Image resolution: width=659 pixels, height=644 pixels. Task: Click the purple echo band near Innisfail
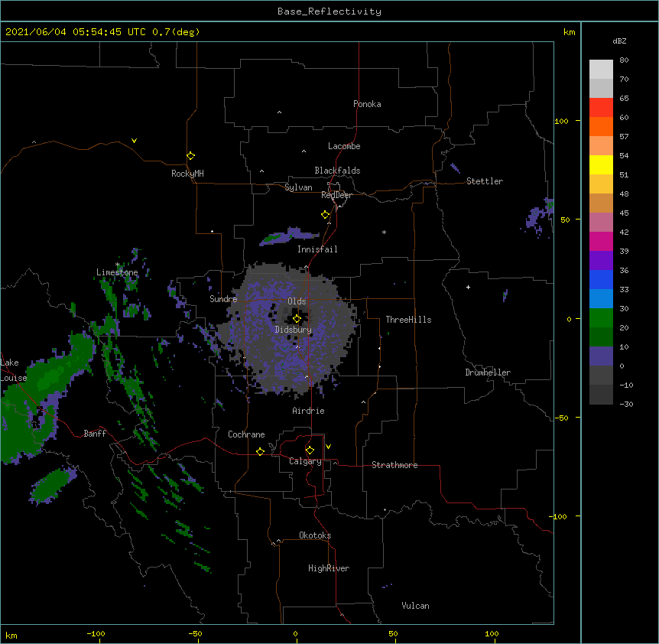289,236
